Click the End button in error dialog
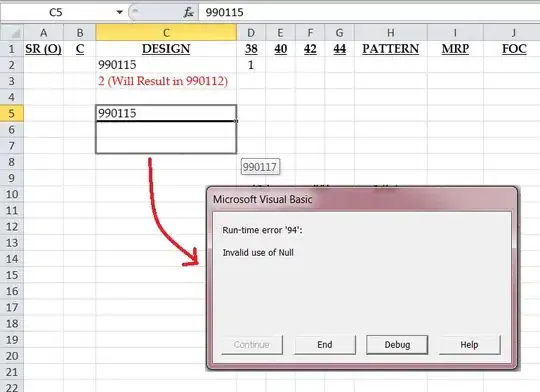The width and height of the screenshot is (540, 392). coord(325,344)
